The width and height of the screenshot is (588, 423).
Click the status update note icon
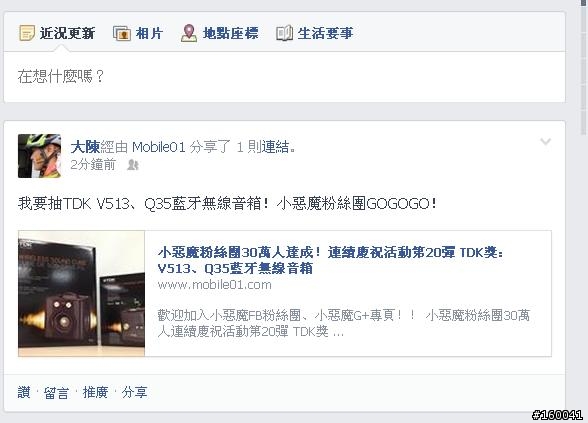coord(27,33)
